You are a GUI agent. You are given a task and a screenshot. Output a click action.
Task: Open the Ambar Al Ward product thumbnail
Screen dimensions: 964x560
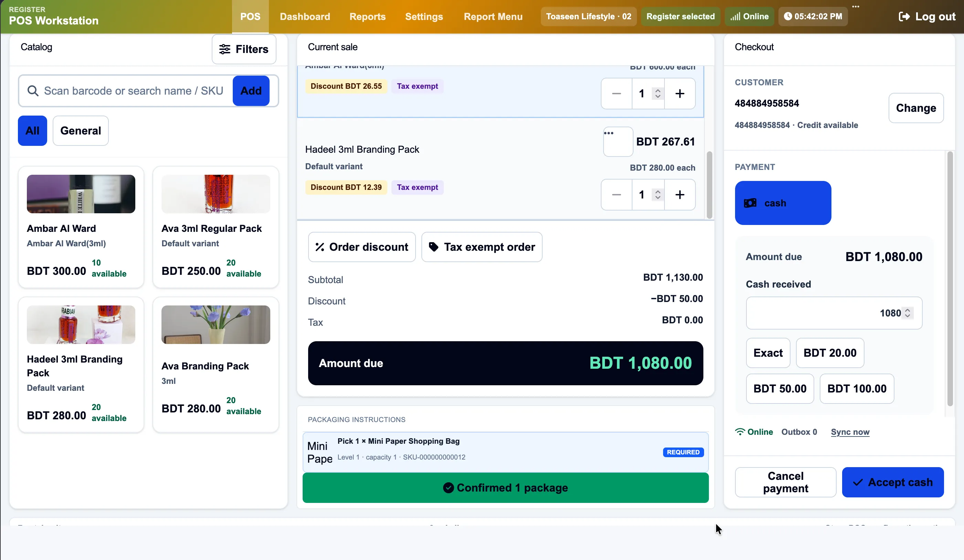pos(81,194)
